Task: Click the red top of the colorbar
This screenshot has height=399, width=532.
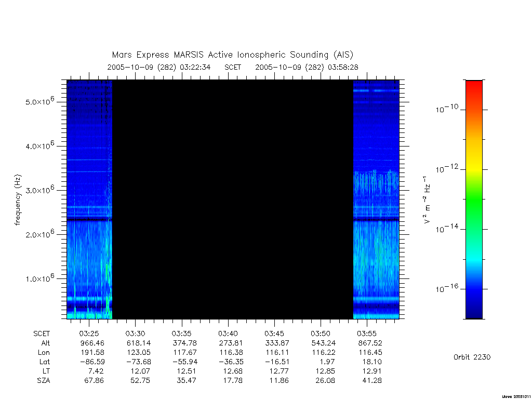Action: [x=474, y=87]
